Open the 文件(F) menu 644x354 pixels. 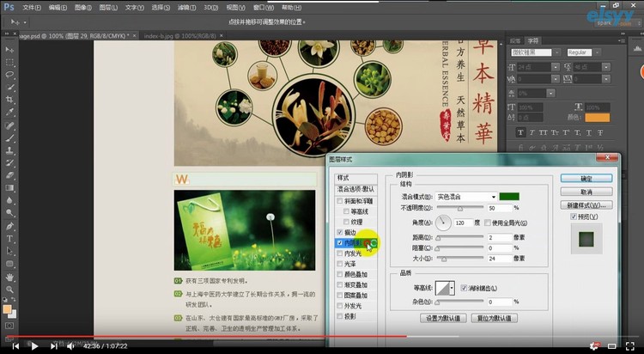pos(32,8)
